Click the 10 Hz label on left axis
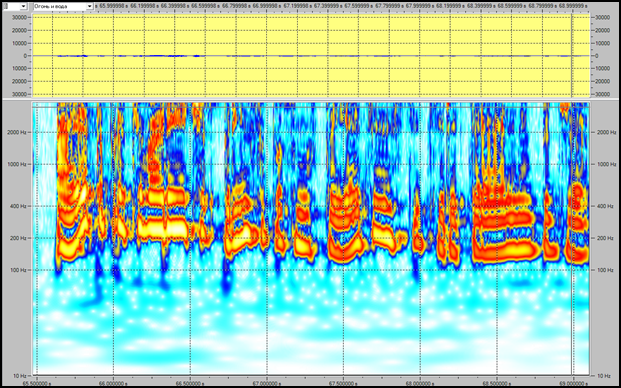The height and width of the screenshot is (388, 621). (20, 375)
